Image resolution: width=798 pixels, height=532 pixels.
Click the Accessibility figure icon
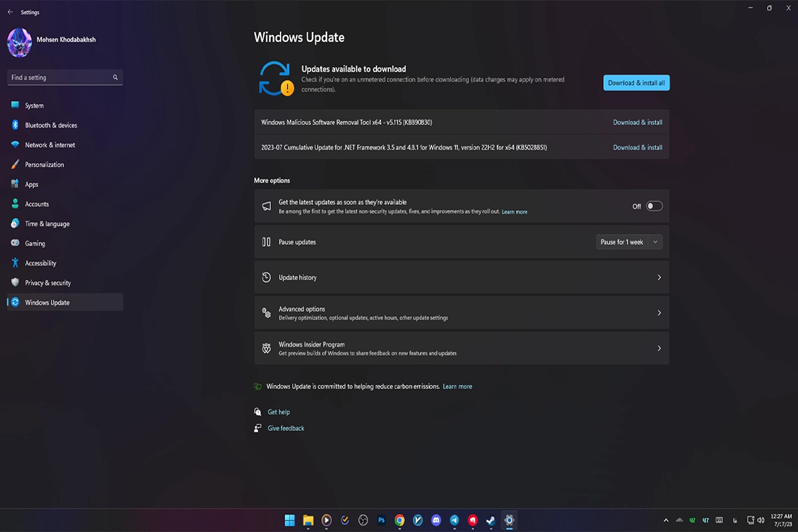pos(15,263)
